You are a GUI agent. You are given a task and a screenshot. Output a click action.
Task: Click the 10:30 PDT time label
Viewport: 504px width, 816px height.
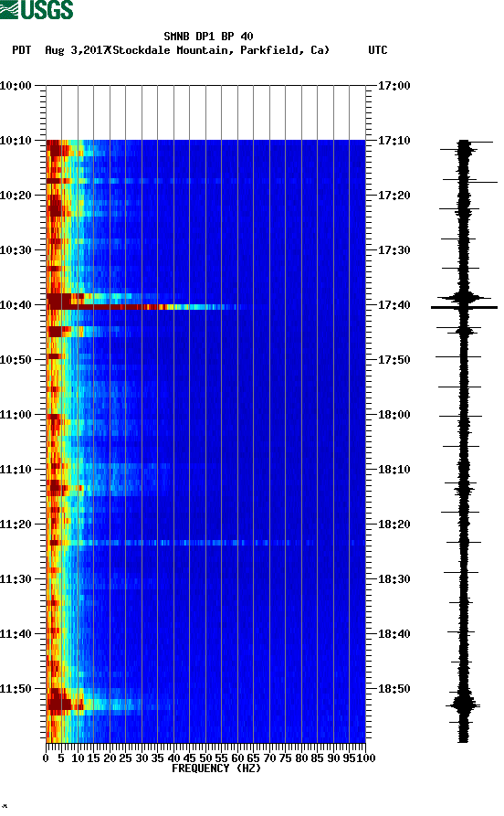coord(16,249)
